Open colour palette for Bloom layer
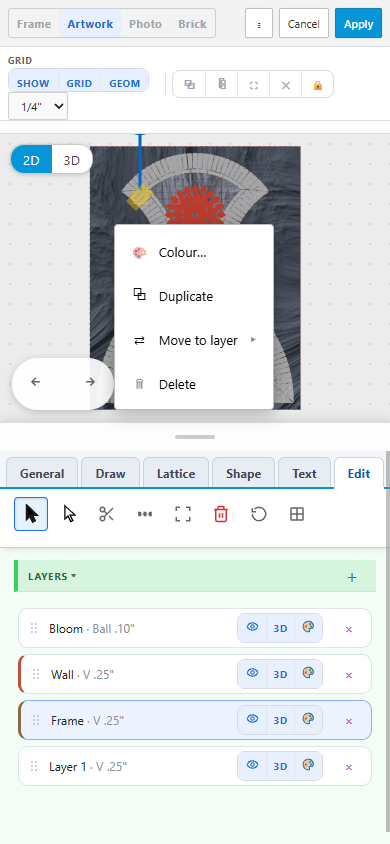This screenshot has width=390, height=844. point(308,628)
